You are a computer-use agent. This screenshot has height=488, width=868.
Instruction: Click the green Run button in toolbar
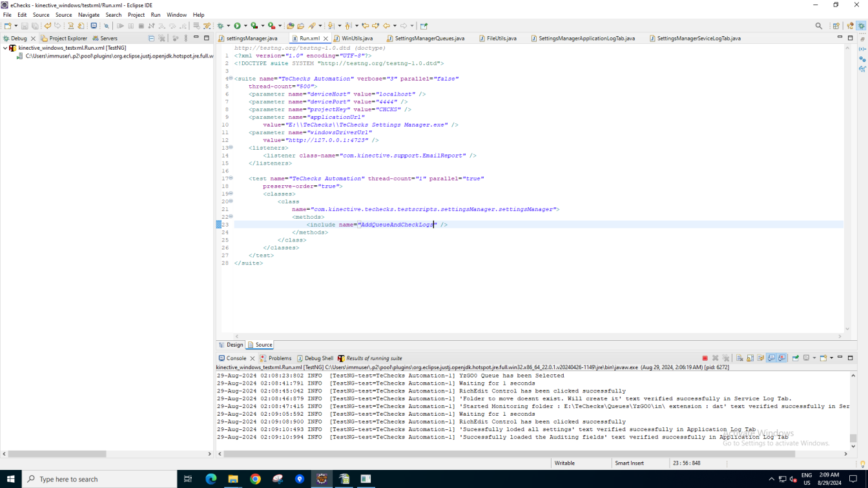click(237, 26)
